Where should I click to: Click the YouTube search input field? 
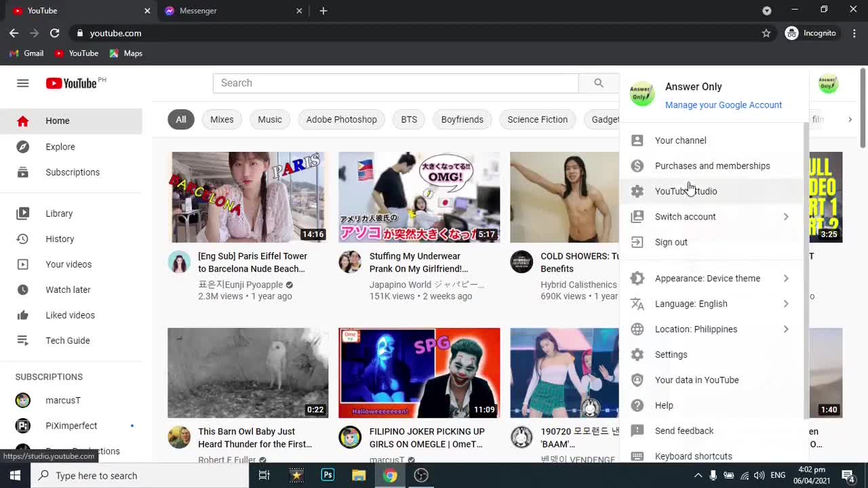click(x=395, y=83)
